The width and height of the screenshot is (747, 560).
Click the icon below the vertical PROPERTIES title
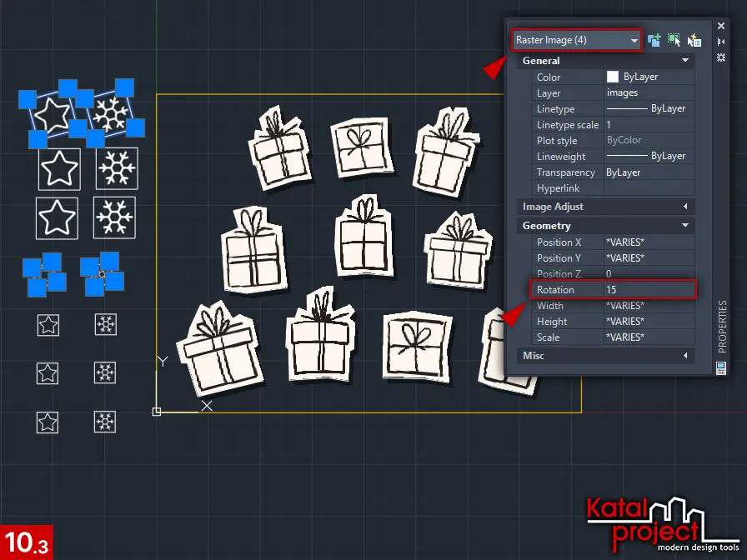[x=721, y=367]
